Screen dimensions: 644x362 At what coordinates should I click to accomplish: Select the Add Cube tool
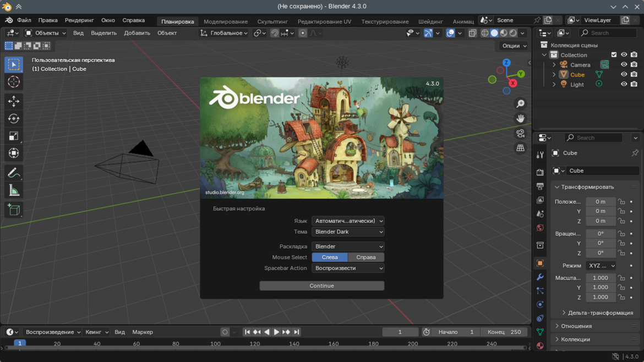coord(14,210)
